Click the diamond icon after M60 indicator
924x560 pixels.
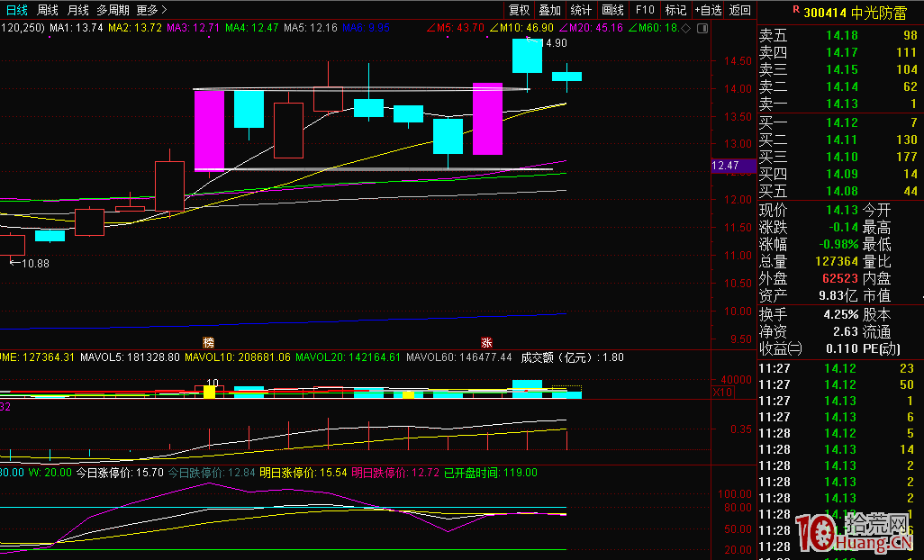coord(686,28)
